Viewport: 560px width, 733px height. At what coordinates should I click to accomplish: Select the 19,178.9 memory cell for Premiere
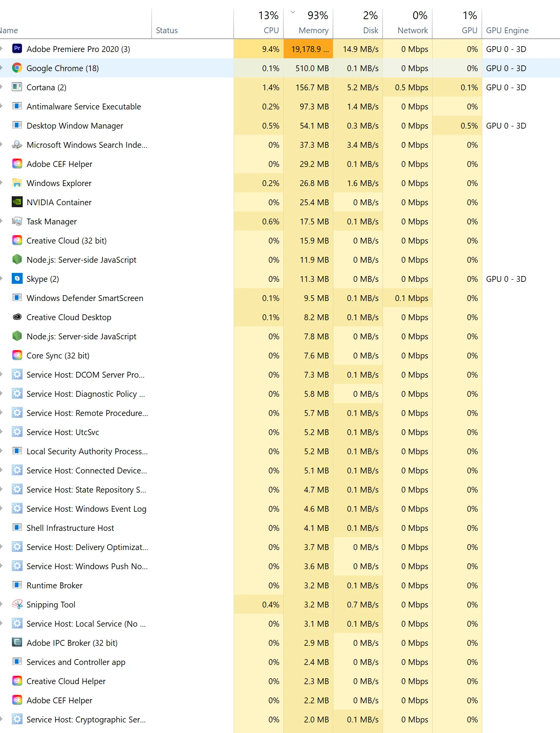tap(308, 49)
